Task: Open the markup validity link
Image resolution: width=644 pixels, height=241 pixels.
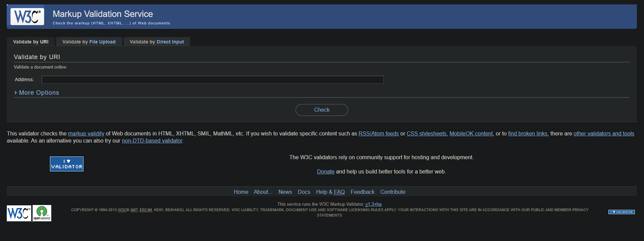Action: [x=86, y=134]
